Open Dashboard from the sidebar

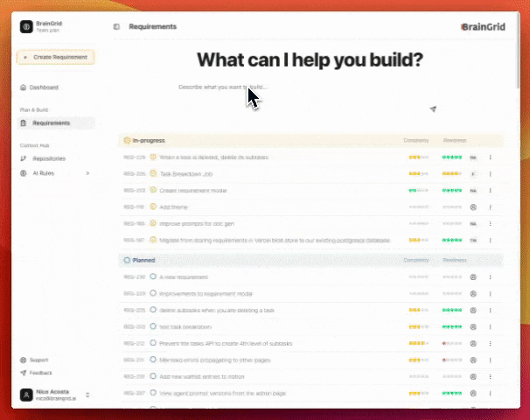click(x=44, y=87)
